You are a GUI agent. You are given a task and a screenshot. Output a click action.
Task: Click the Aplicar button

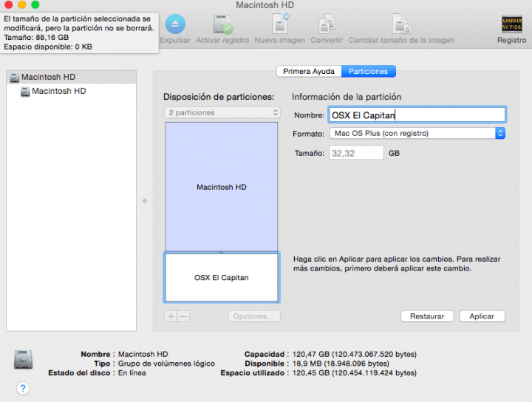pos(482,316)
